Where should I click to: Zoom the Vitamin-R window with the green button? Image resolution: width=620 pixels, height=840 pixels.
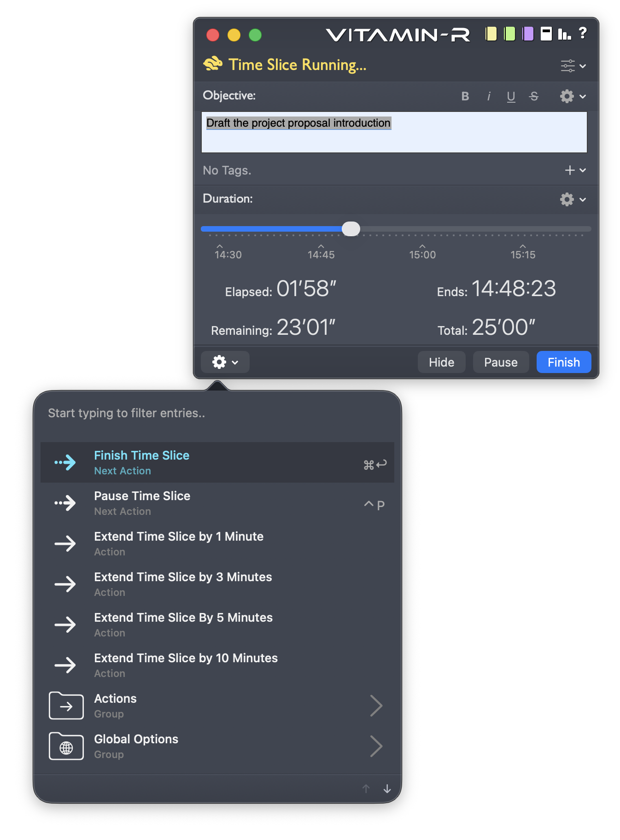(255, 35)
